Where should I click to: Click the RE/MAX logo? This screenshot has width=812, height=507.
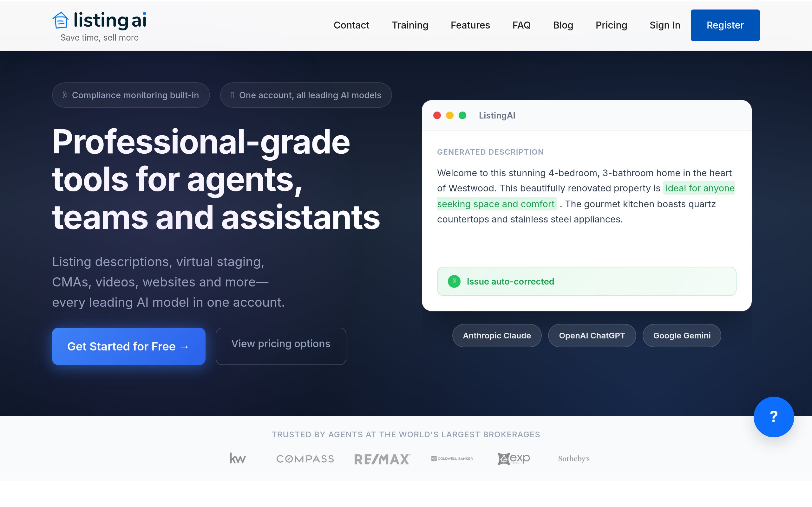(x=383, y=459)
